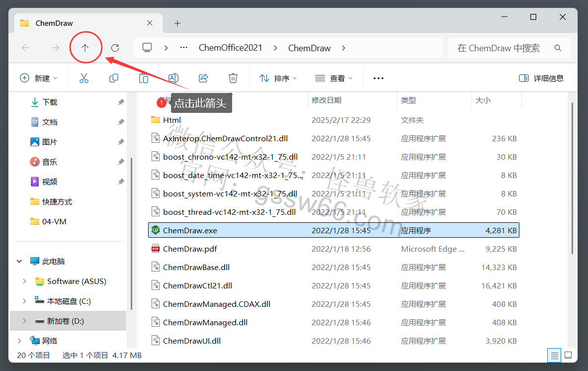Click the Forward navigation arrow
This screenshot has width=588, height=371.
pos(56,48)
